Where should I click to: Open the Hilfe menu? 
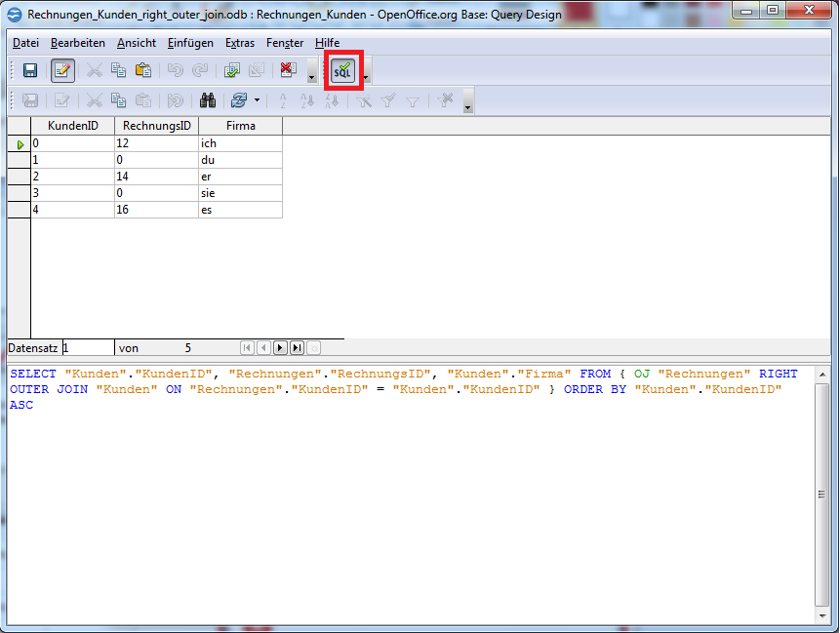tap(328, 43)
